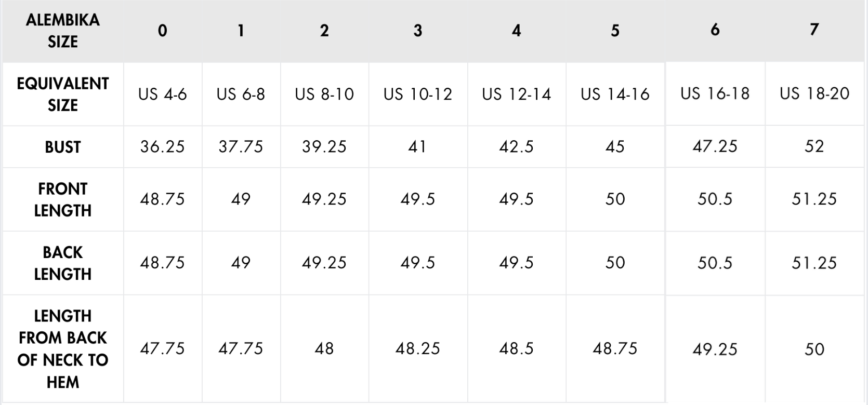Click the BACK LENGTH row label
The height and width of the screenshot is (405, 868).
(x=63, y=263)
